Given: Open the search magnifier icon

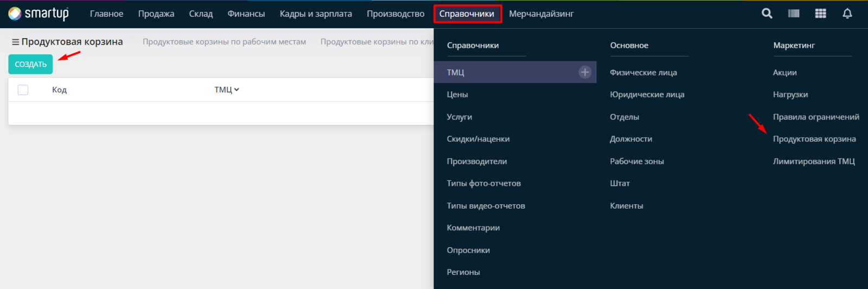Looking at the screenshot, I should click(x=767, y=14).
